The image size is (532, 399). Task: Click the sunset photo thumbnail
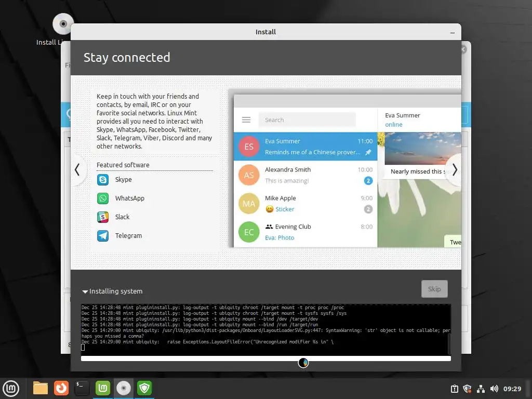click(423, 148)
